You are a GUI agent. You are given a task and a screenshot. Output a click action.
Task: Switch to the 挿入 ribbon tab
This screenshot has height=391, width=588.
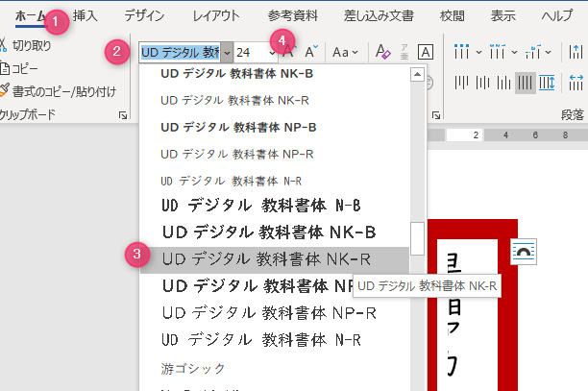pyautogui.click(x=86, y=15)
